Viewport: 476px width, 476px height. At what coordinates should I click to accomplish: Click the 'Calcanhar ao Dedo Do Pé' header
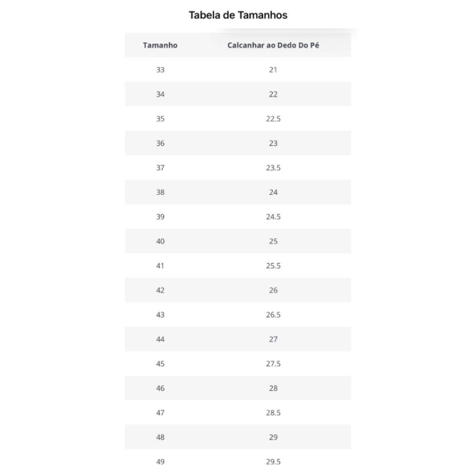point(273,45)
